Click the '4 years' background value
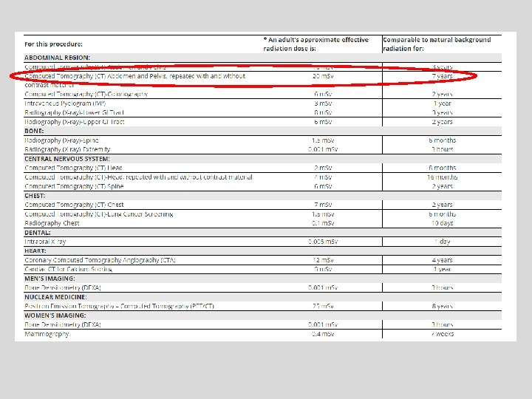This screenshot has height=399, width=532. click(442, 260)
